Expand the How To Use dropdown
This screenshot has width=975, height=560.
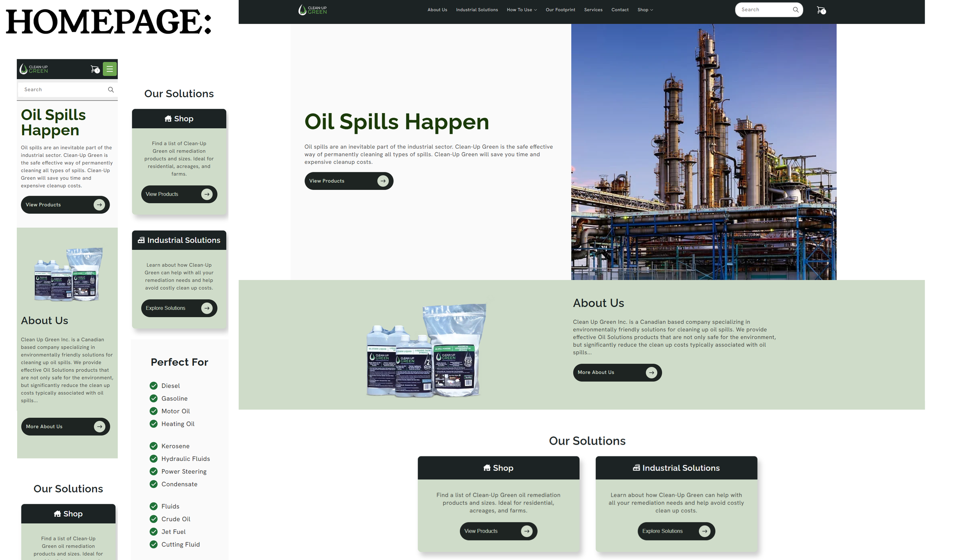(x=521, y=10)
